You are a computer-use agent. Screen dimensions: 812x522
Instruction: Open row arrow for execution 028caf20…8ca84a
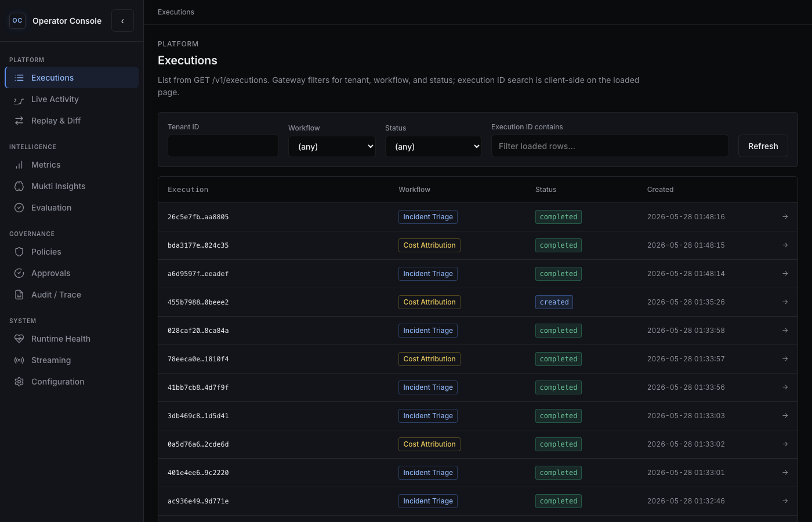(x=785, y=331)
